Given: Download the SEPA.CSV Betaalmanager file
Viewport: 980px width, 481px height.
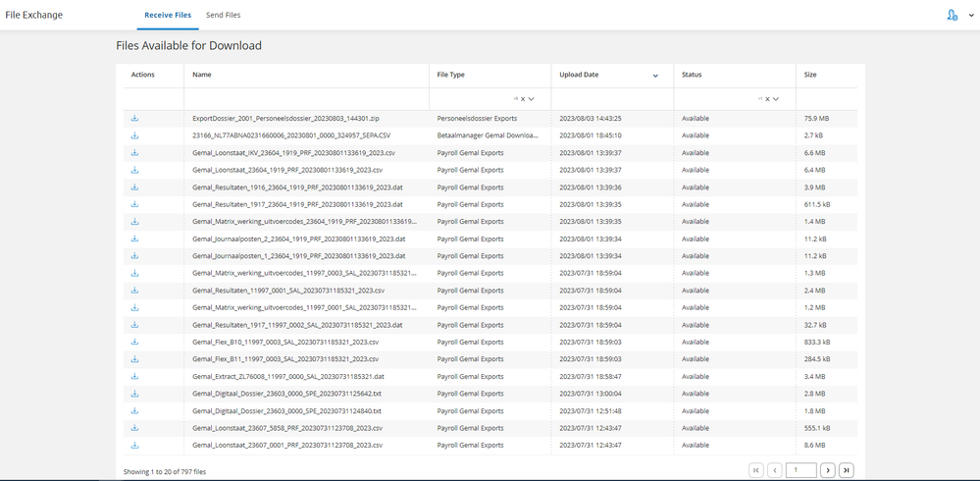Looking at the screenshot, I should 134,135.
